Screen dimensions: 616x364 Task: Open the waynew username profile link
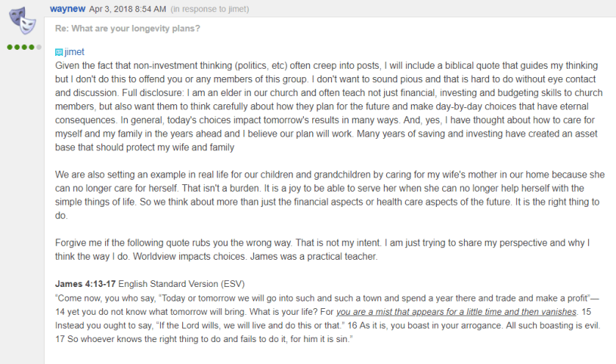pyautogui.click(x=67, y=8)
